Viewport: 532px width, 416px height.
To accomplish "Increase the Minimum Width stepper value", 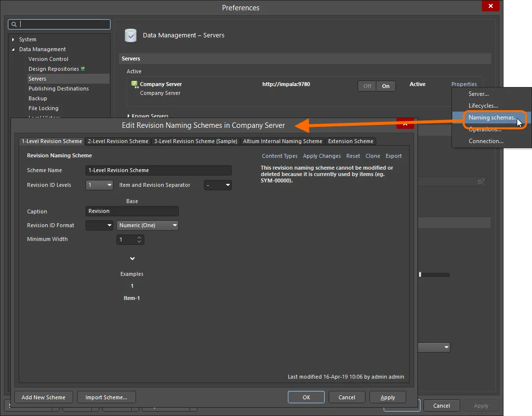I will coord(140,238).
